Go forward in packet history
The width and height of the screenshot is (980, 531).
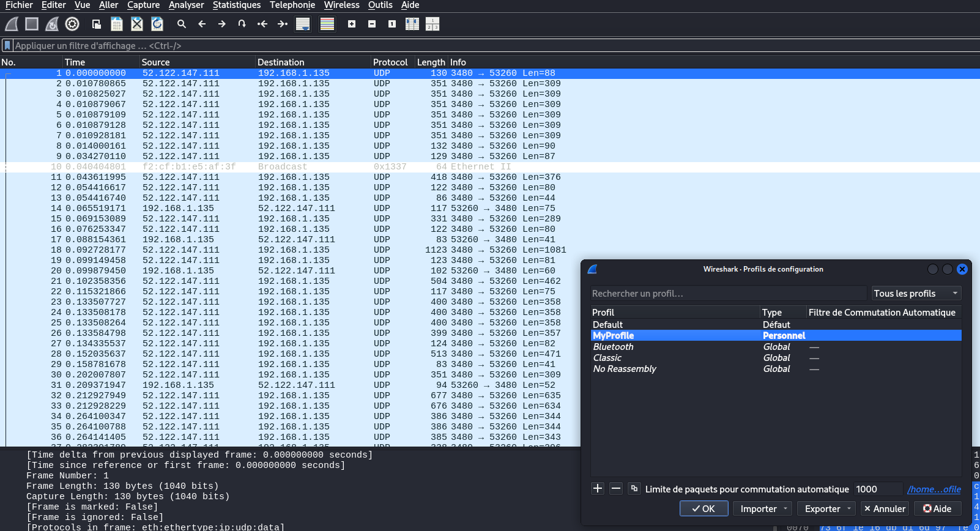pos(222,24)
